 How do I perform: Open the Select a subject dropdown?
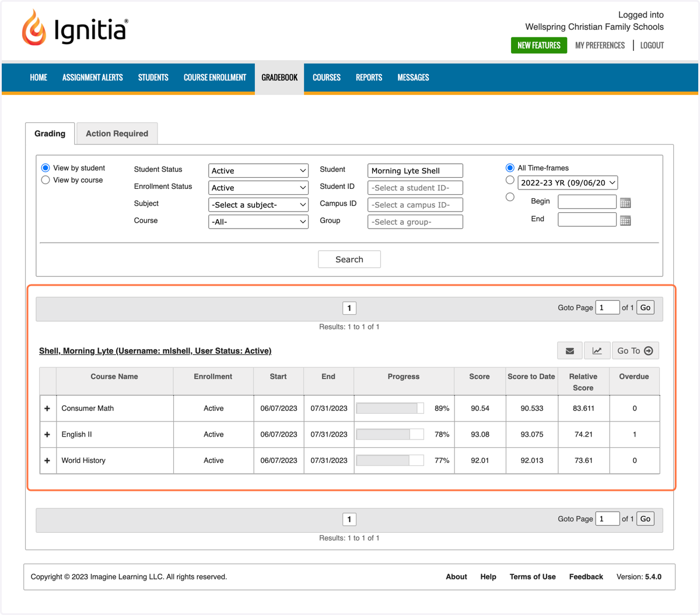[258, 205]
